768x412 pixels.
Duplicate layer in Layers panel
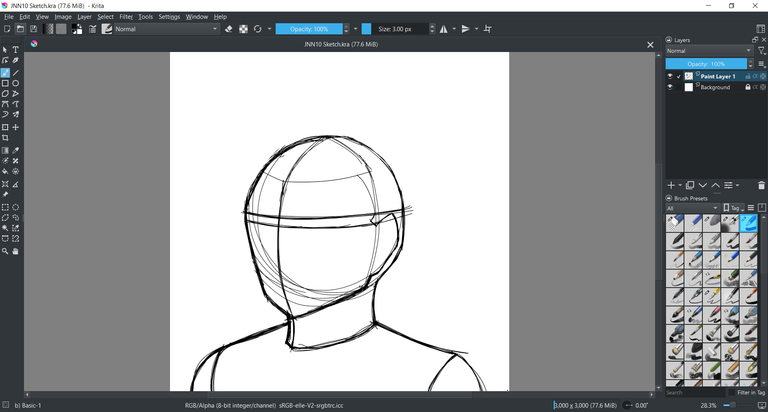pyautogui.click(x=690, y=185)
